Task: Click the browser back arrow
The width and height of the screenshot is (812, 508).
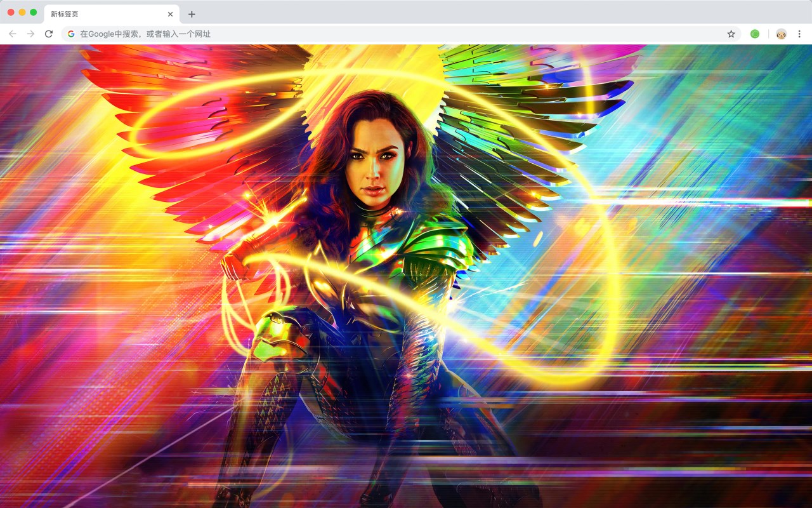Action: pos(13,34)
